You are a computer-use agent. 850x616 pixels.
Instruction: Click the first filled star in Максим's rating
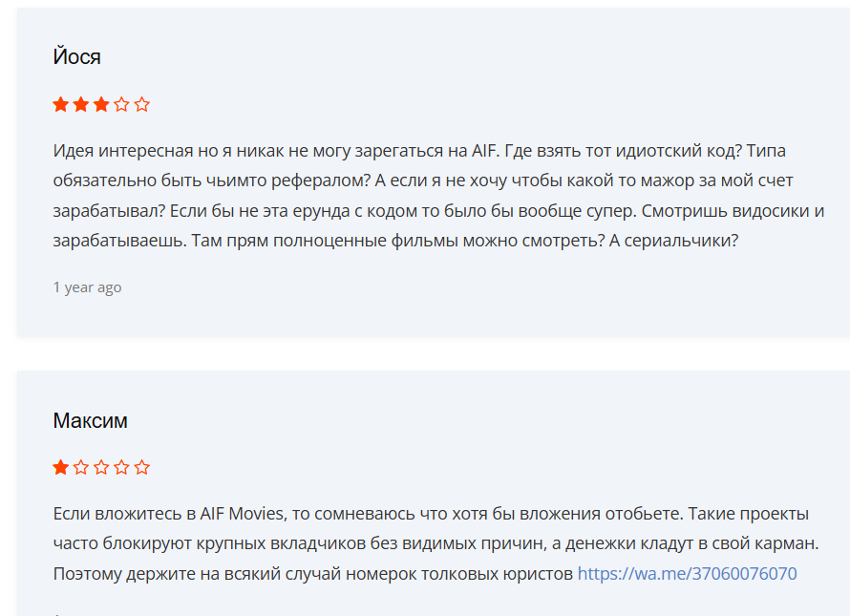(x=61, y=467)
